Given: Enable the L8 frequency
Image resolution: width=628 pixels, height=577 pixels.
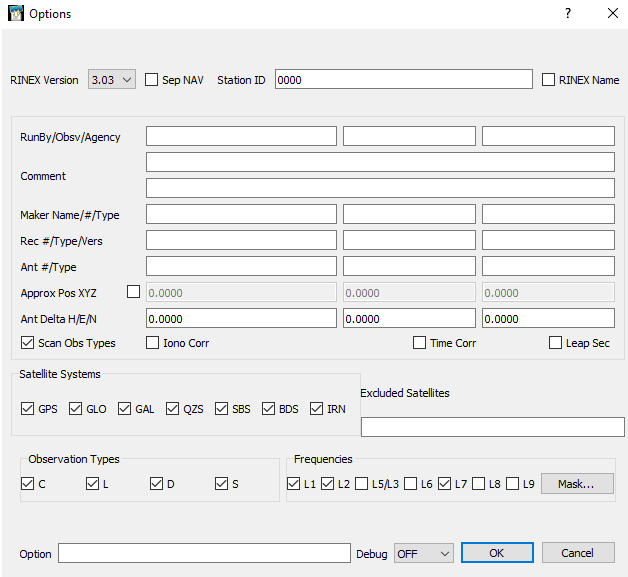Looking at the screenshot, I should (478, 483).
